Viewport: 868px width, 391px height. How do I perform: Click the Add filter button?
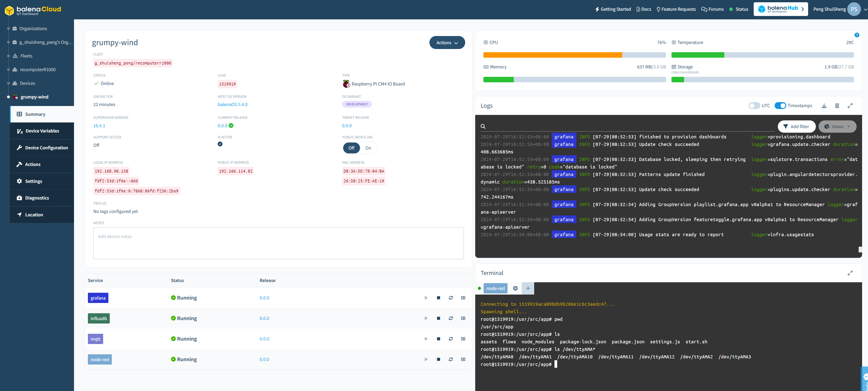pos(797,127)
